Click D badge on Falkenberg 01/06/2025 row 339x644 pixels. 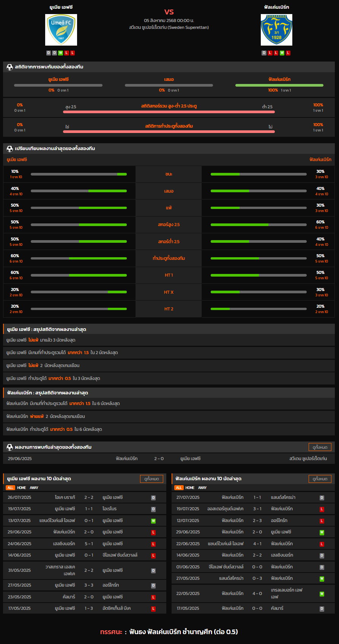pos(322,567)
